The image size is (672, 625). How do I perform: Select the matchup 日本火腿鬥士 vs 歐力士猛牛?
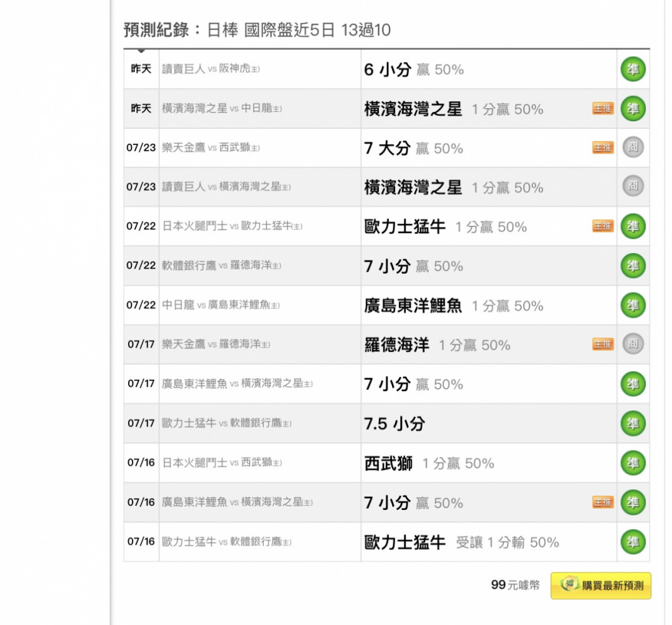point(232,226)
